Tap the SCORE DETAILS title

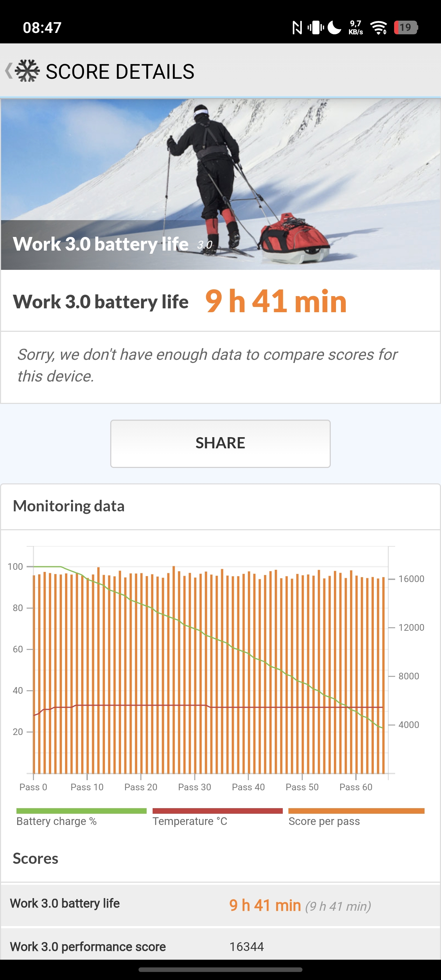(120, 71)
